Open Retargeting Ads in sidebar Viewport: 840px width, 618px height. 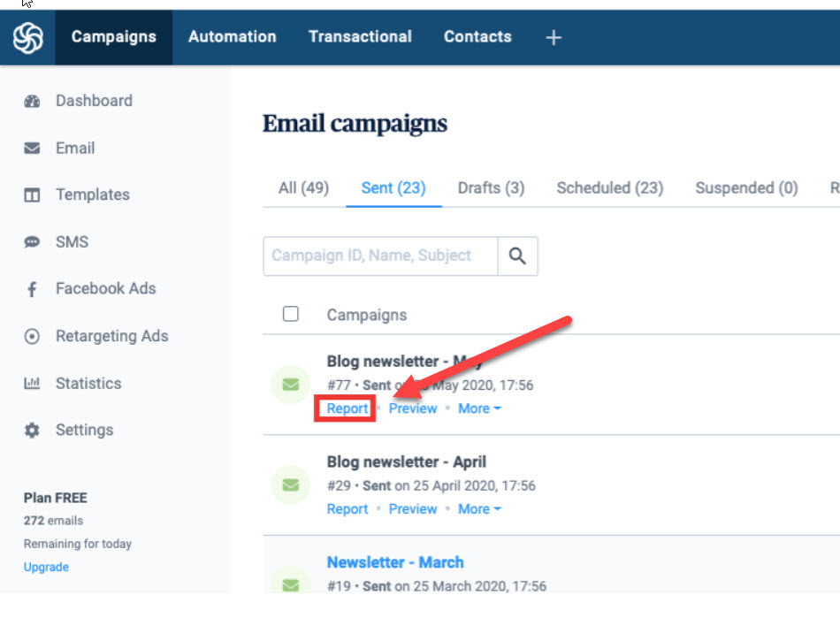[x=111, y=336]
